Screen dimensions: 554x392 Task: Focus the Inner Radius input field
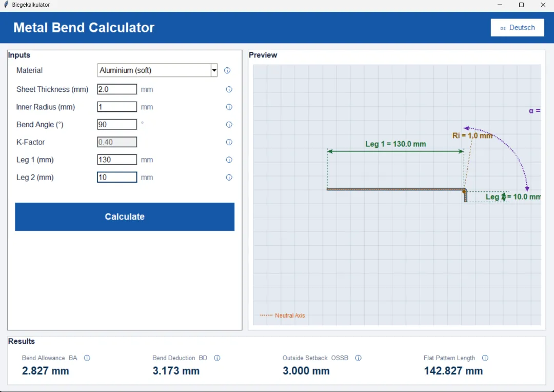point(117,107)
